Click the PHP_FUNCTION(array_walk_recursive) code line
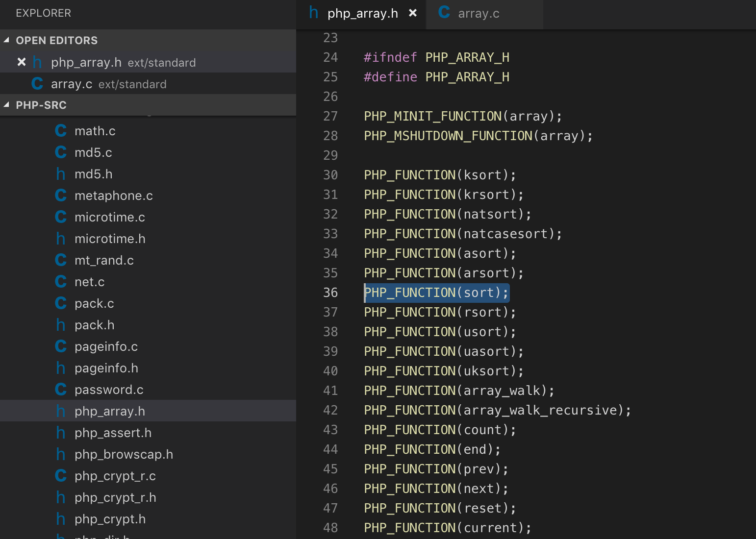 (x=497, y=410)
